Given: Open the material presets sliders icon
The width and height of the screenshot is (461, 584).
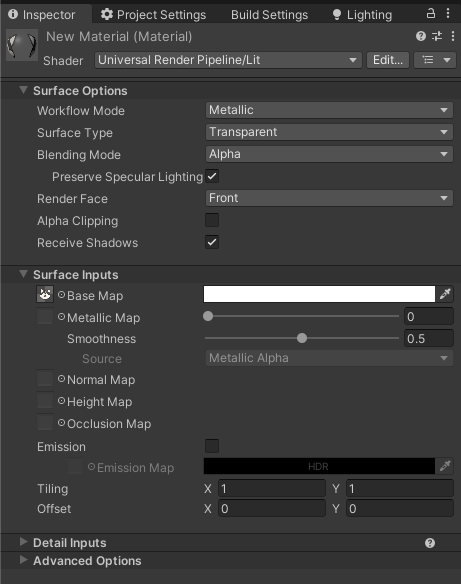Looking at the screenshot, I should (437, 36).
